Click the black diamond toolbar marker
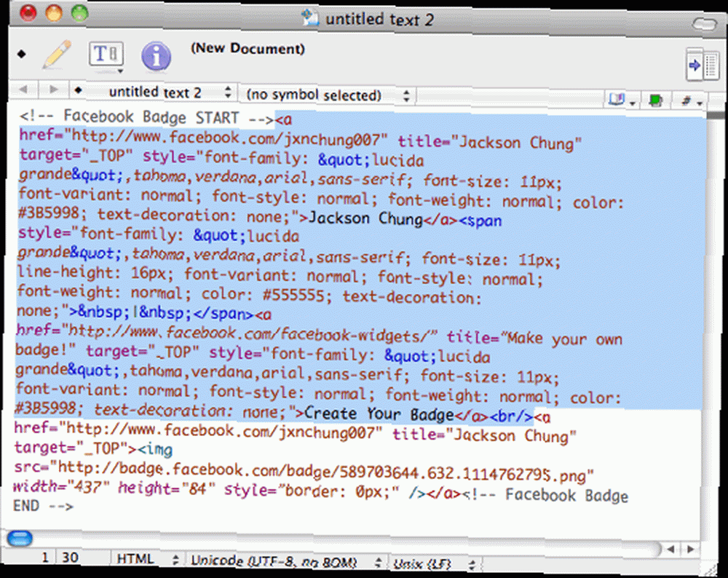This screenshot has height=578, width=728. click(x=21, y=54)
